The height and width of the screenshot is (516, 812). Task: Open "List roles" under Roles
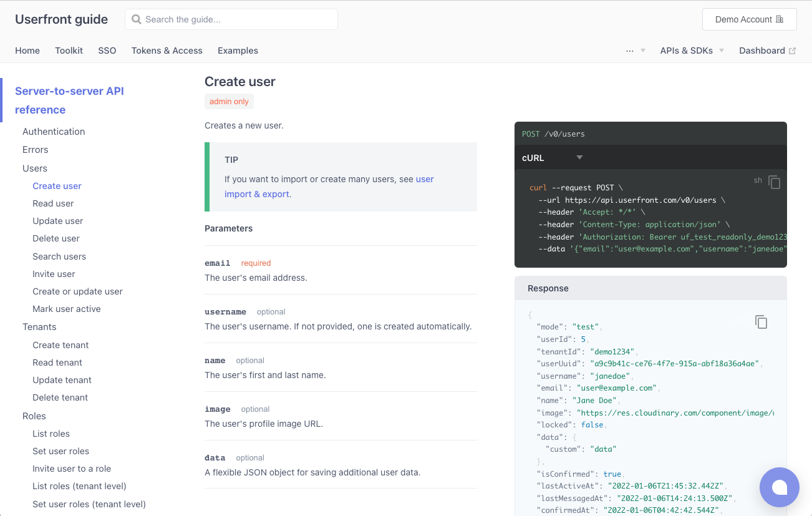pos(52,433)
